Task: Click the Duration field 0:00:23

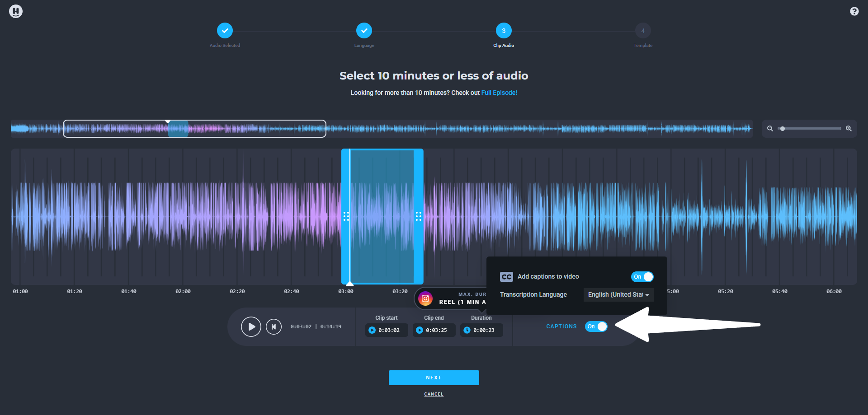Action: tap(481, 330)
